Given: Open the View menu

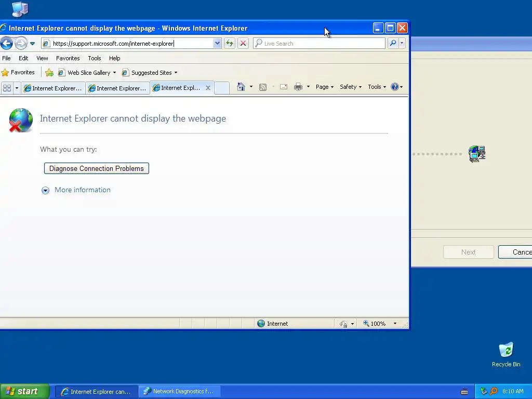Looking at the screenshot, I should 42,58.
